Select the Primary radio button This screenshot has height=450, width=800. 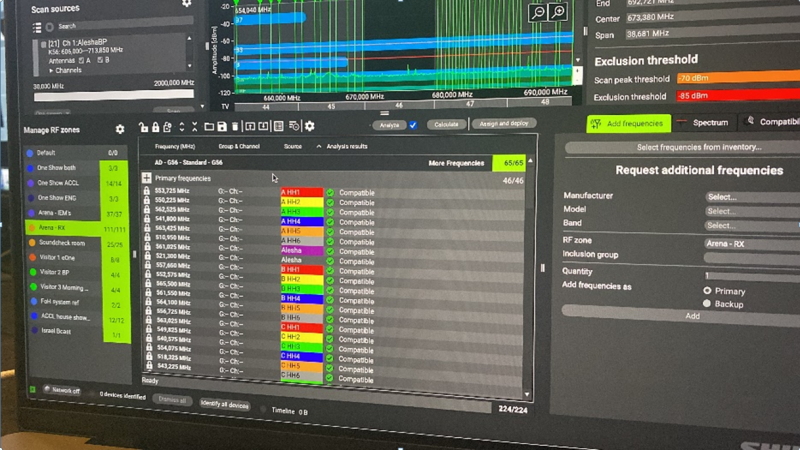[707, 291]
